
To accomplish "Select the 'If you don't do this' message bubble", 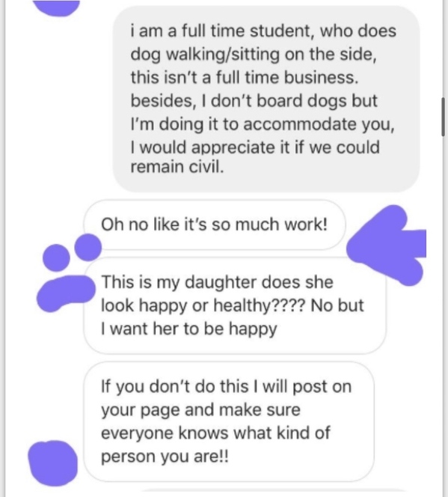I will pyautogui.click(x=229, y=421).
